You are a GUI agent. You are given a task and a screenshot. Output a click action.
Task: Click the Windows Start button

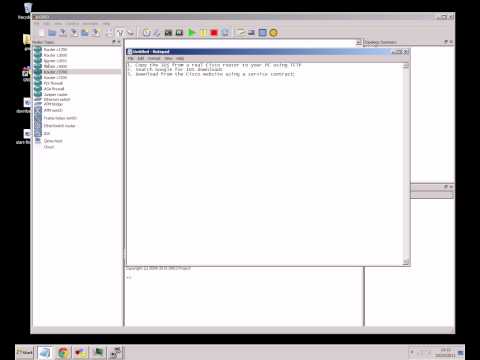point(25,352)
